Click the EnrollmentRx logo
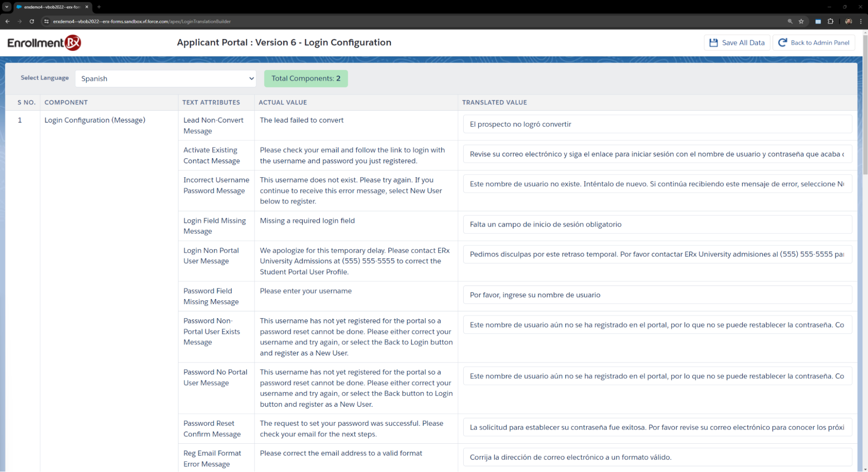868x472 pixels. pyautogui.click(x=44, y=43)
